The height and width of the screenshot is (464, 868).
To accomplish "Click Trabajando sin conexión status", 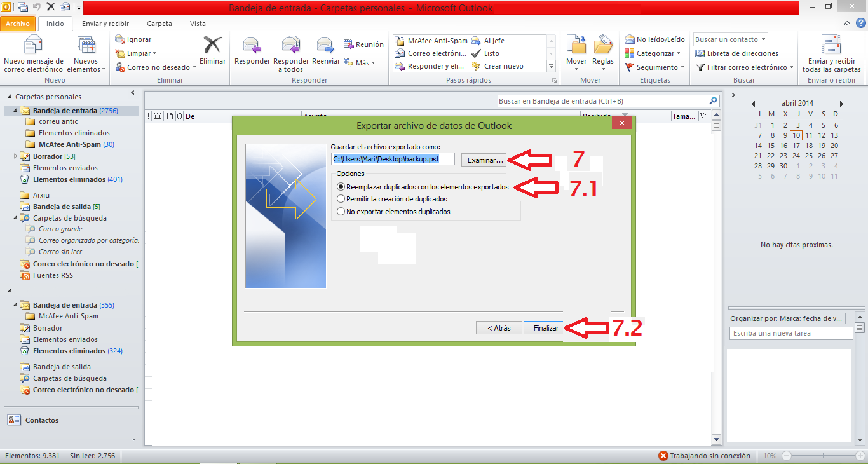I will click(704, 456).
